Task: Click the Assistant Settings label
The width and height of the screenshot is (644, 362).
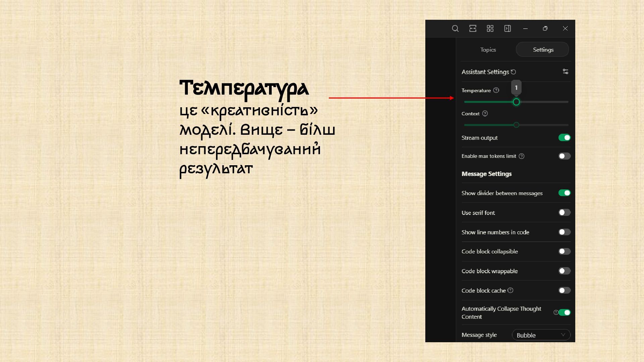Action: point(485,72)
